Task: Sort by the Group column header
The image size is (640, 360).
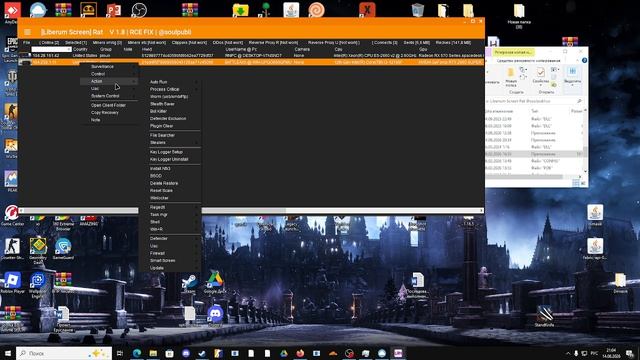Action: (x=106, y=49)
